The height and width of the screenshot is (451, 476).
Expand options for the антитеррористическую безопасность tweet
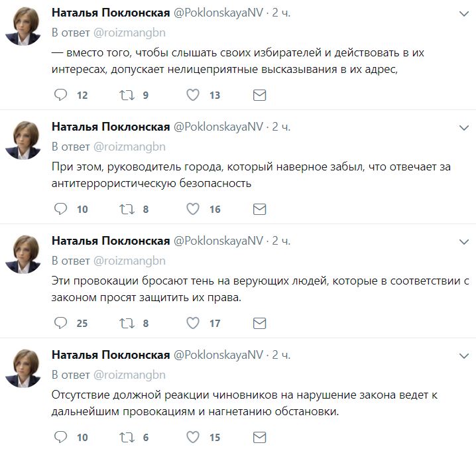(462, 127)
